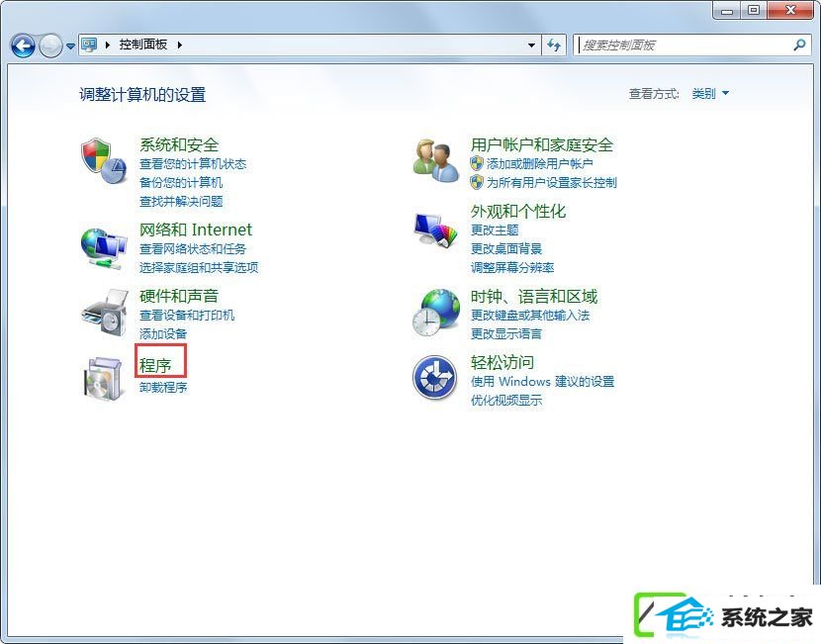Open the 系统和安全 category
The width and height of the screenshot is (821, 644).
coord(179,144)
